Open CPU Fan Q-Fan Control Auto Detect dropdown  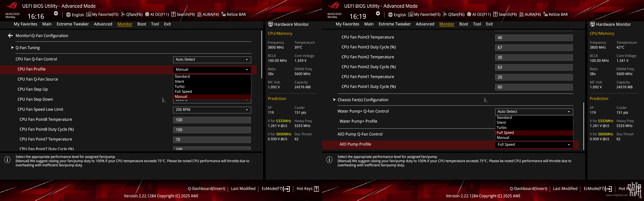point(212,59)
